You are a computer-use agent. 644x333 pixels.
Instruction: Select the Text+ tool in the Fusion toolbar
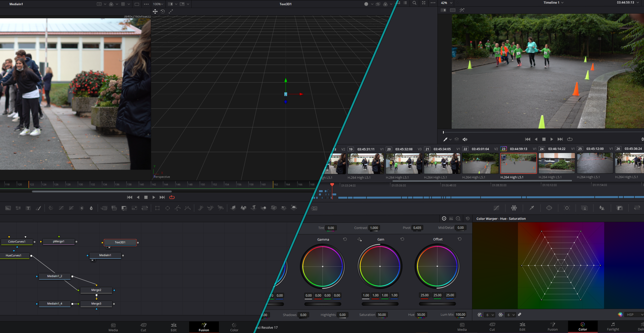point(28,208)
